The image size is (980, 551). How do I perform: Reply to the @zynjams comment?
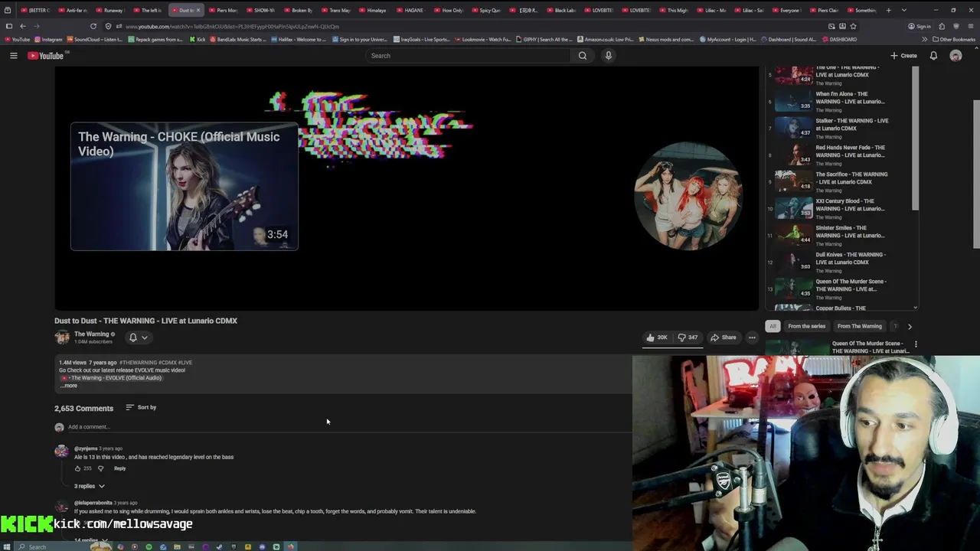[x=119, y=468]
